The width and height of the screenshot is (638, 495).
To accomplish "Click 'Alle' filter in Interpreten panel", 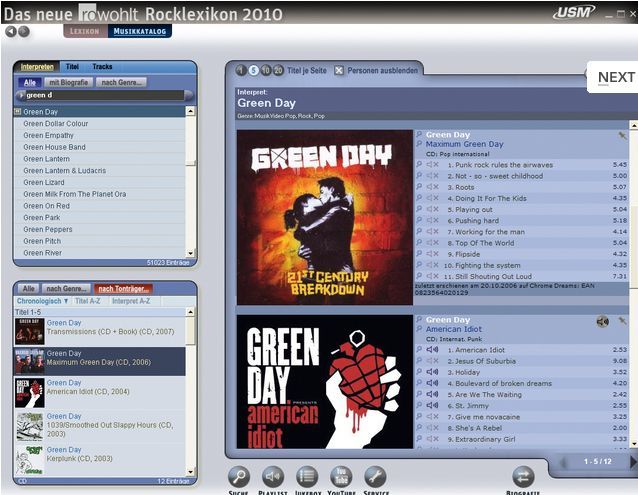I will (x=30, y=82).
